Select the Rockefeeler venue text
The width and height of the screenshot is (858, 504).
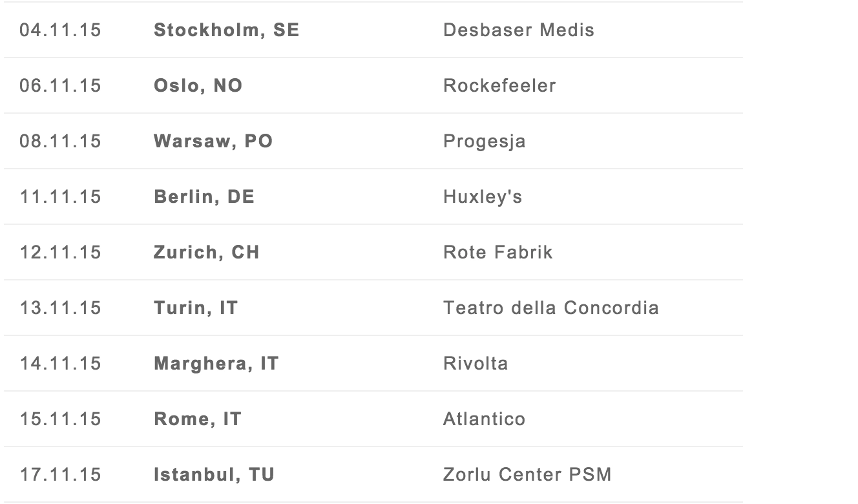tap(499, 86)
